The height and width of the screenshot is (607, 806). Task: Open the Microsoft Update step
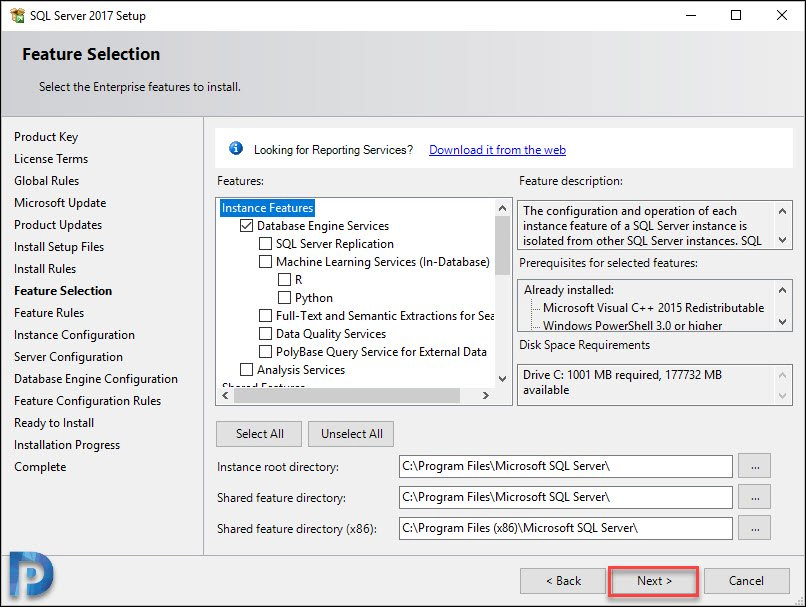pyautogui.click(x=60, y=203)
